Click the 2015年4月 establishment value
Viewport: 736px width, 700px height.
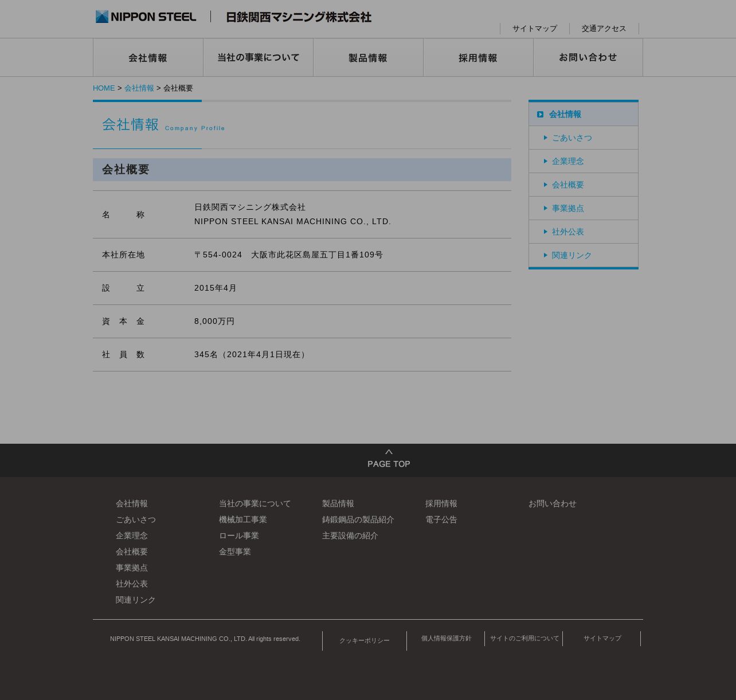(x=216, y=288)
